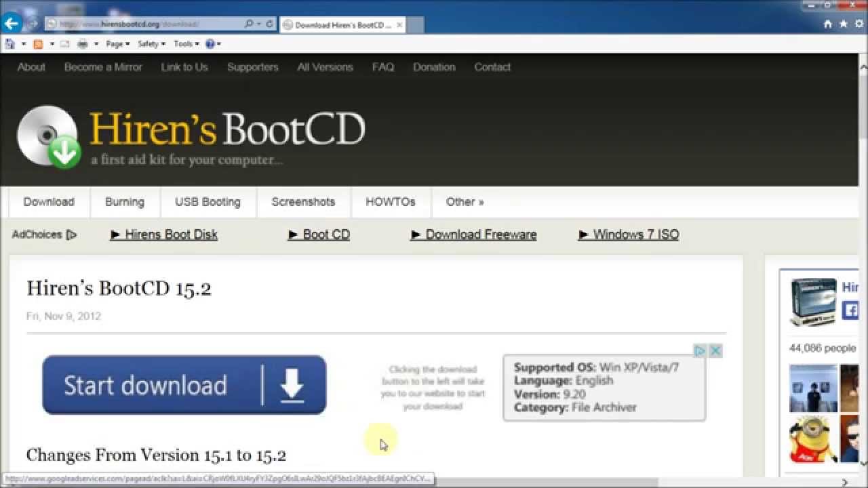Screen dimensions: 868x488
Task: Close the Download Hiren's BootCD tab
Action: click(x=399, y=25)
